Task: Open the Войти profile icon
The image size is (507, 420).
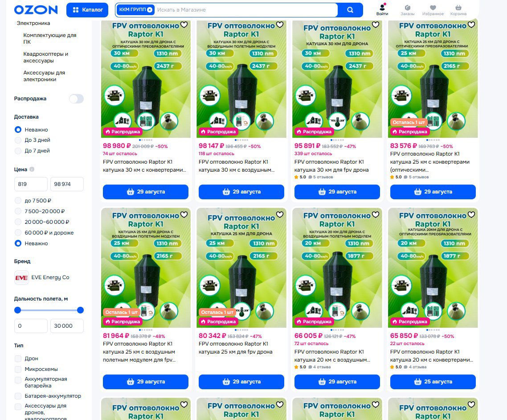Action: pos(382,10)
